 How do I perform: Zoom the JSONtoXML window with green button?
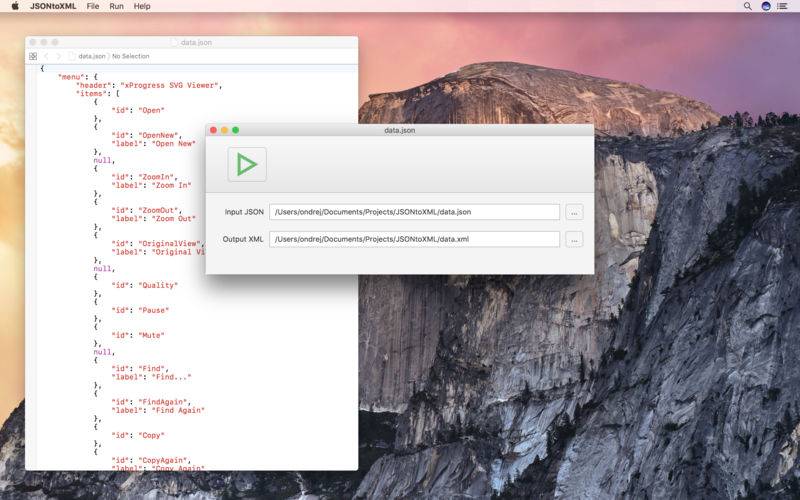point(236,130)
